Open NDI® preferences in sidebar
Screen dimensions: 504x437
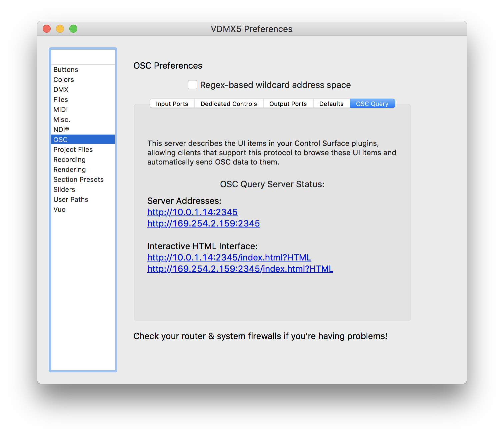(83, 130)
